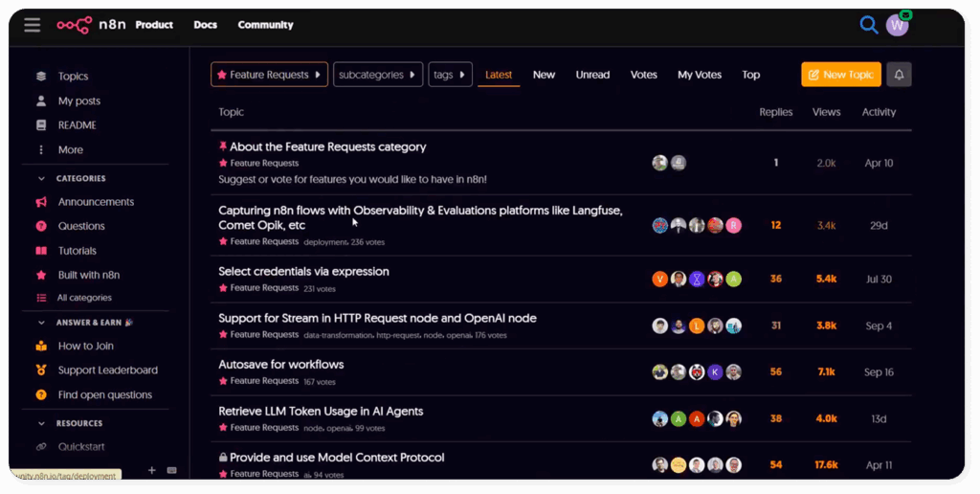Click the Quickstart link icon
This screenshot has height=494, width=980.
[41, 447]
